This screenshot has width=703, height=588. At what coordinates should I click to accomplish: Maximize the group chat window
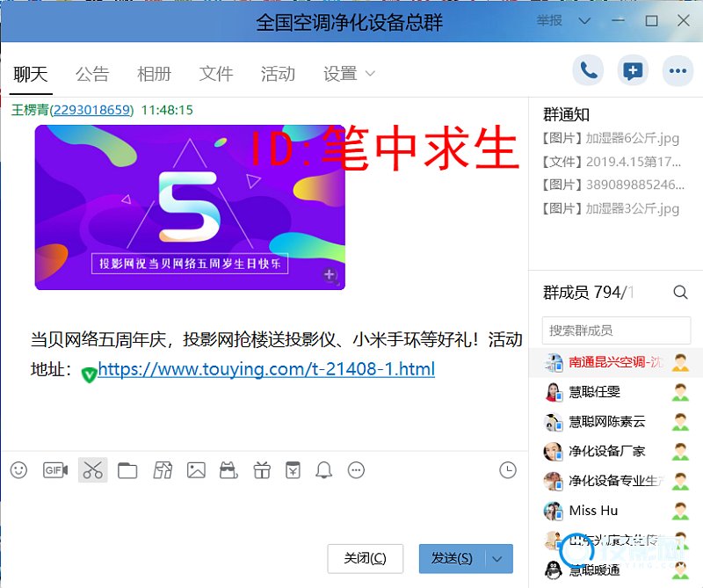(651, 20)
